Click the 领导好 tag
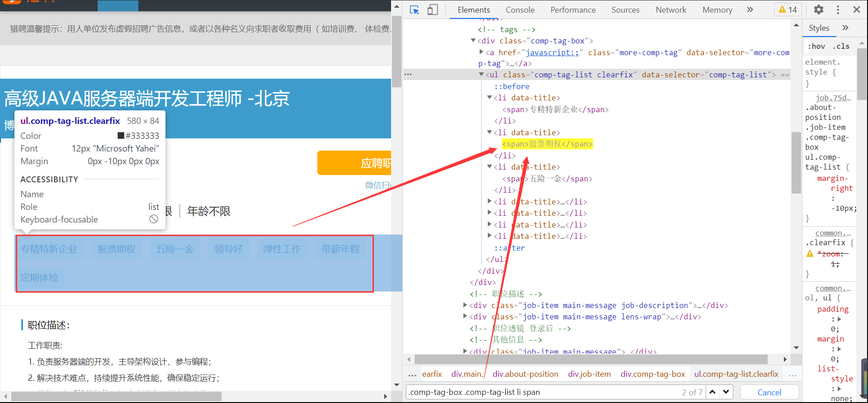Image resolution: width=868 pixels, height=403 pixels. [x=228, y=249]
